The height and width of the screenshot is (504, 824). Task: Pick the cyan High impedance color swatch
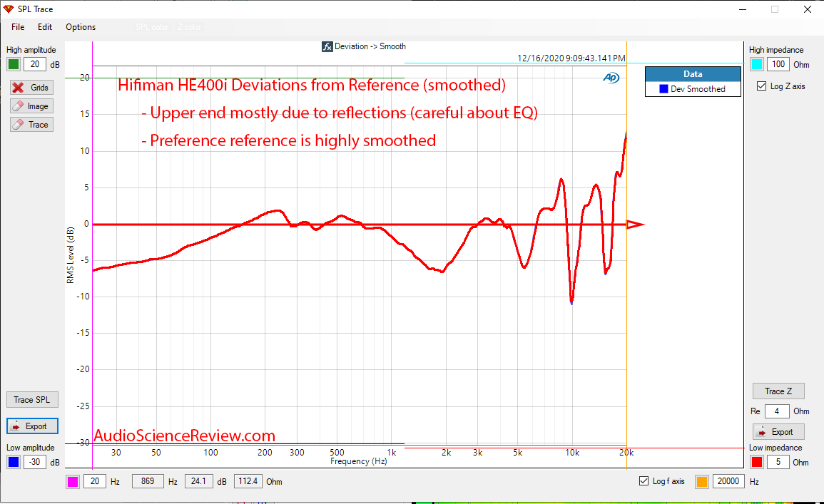(757, 65)
